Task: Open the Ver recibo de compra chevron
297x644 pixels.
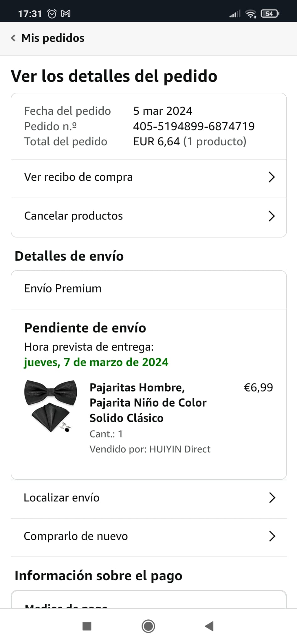Action: [272, 177]
